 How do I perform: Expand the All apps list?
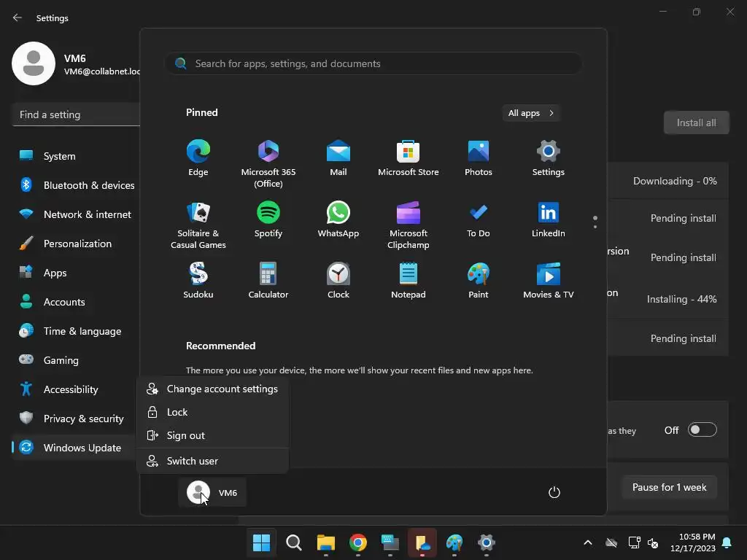click(x=531, y=113)
